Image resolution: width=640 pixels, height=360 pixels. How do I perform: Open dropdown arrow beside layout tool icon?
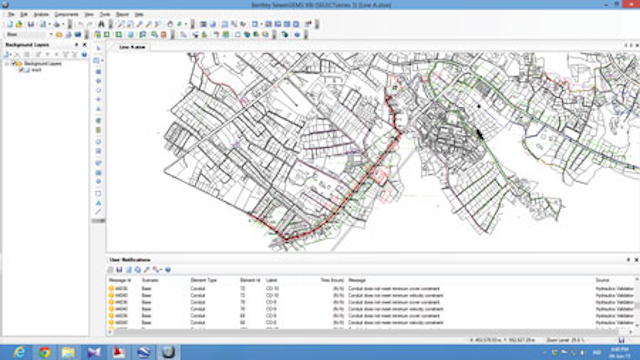(102, 60)
